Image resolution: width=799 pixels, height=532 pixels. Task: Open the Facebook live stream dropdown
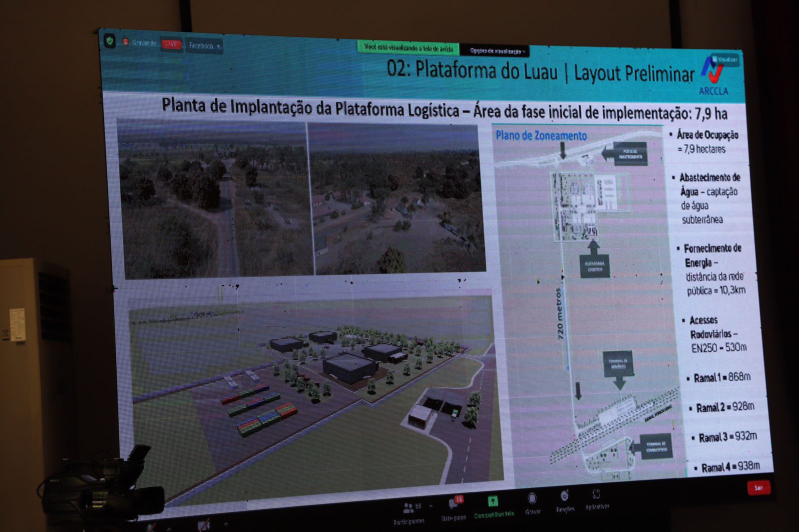(204, 45)
